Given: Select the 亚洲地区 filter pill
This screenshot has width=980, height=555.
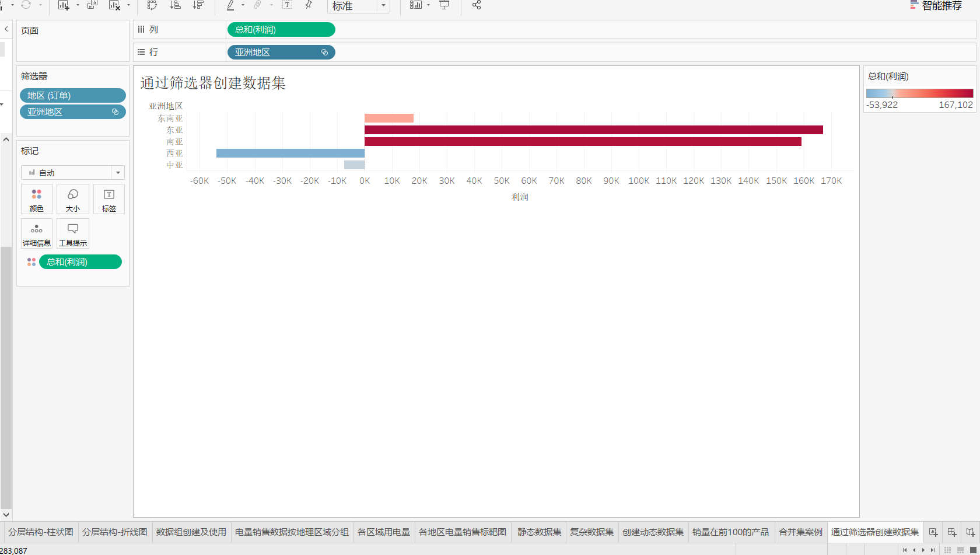Looking at the screenshot, I should (73, 112).
